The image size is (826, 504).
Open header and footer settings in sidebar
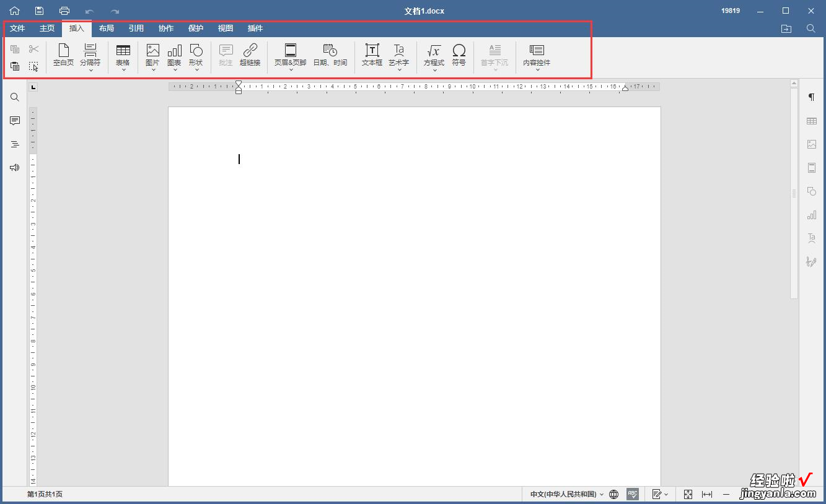(x=812, y=168)
